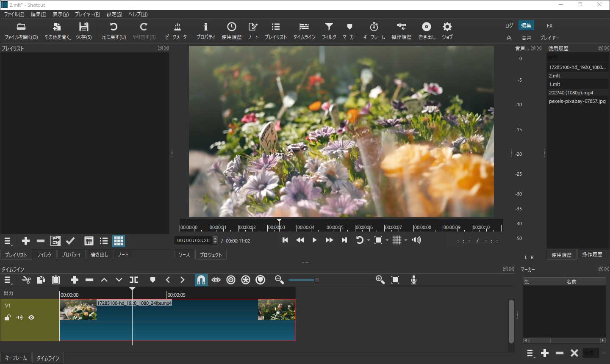Select ログ layout button
The image size is (610, 364).
[x=509, y=25]
